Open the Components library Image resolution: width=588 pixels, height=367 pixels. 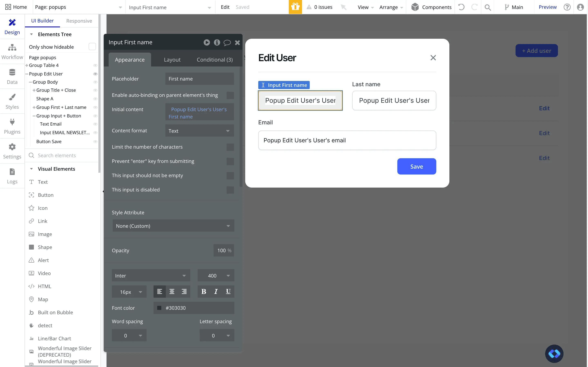[431, 7]
